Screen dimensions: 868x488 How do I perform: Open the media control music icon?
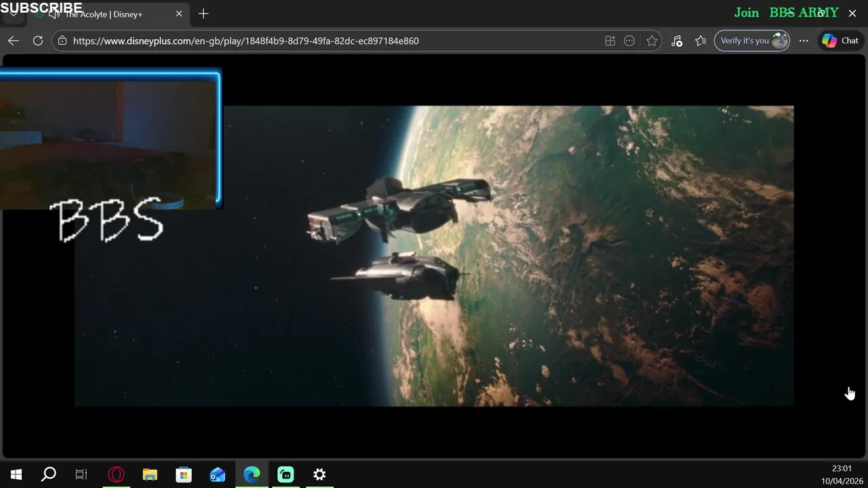pyautogui.click(x=677, y=41)
